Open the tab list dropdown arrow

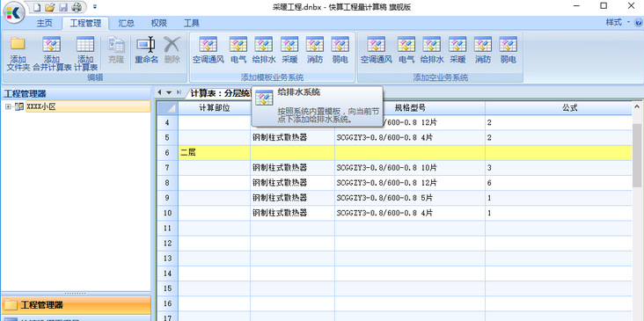[x=169, y=92]
